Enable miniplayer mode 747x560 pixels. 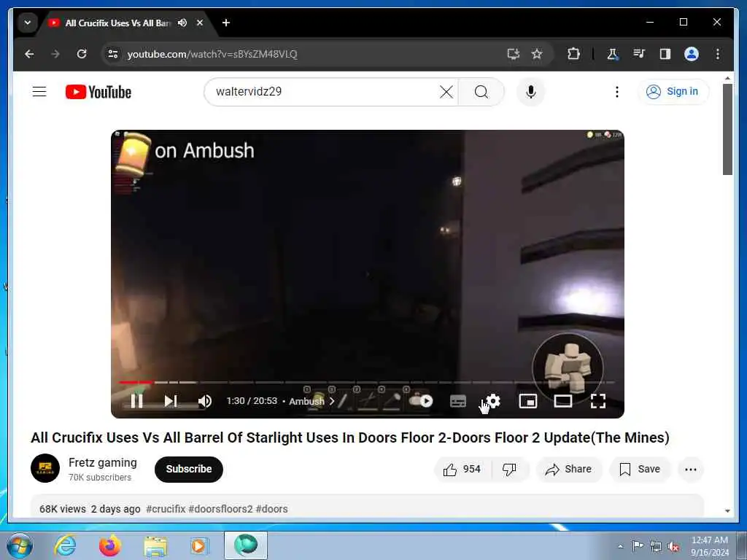(528, 401)
